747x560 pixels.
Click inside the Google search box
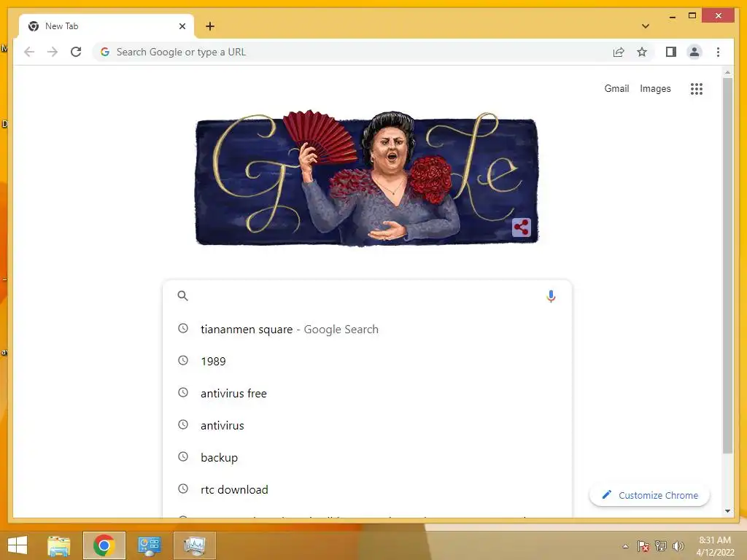pyautogui.click(x=367, y=296)
